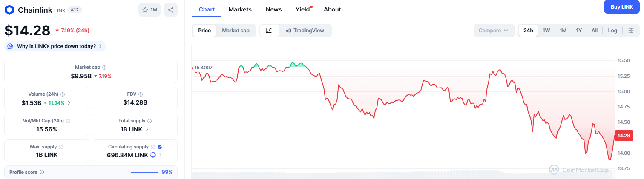This screenshot has height=179, width=644.
Task: Switch to the line chart icon
Action: 269,31
